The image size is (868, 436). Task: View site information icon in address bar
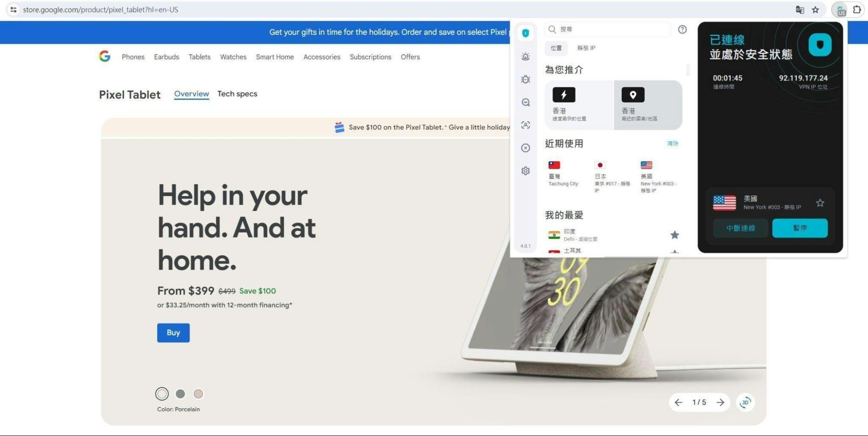[x=13, y=10]
